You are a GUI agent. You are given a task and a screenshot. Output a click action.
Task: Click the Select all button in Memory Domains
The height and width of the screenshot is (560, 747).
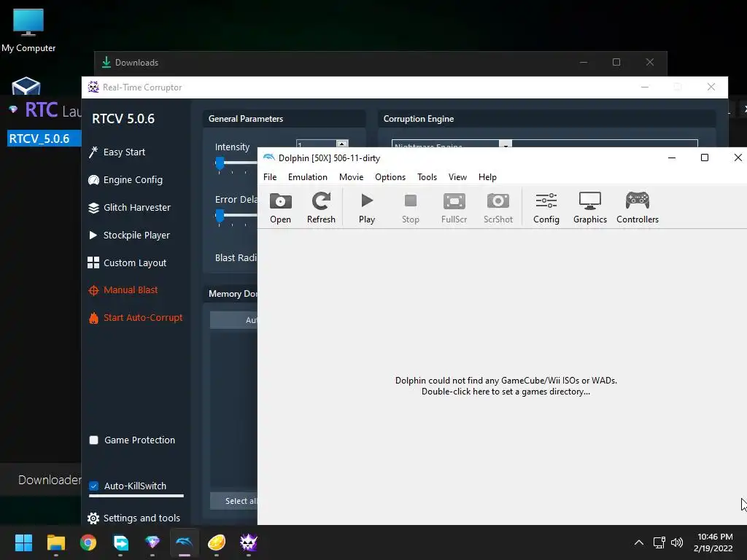(x=233, y=501)
